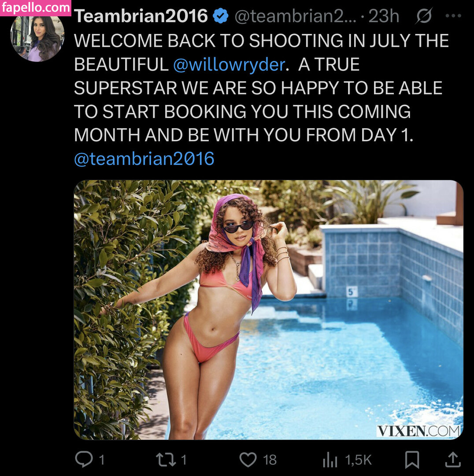
Task: Click the 18 likes count
Action: (x=270, y=460)
